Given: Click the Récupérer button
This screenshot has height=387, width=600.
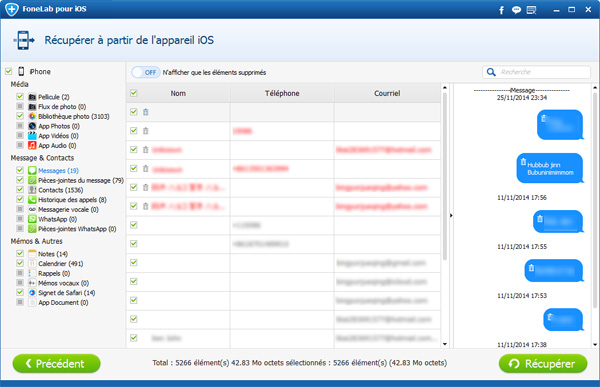Looking at the screenshot, I should 543,363.
